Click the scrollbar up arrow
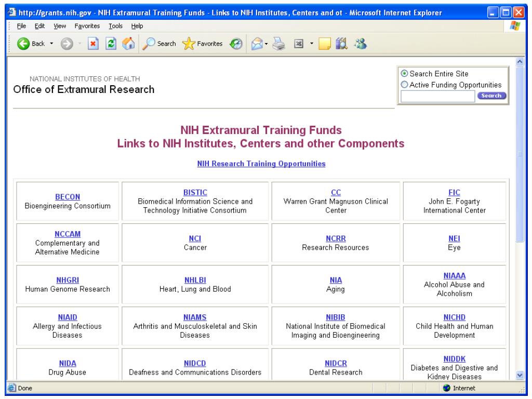This screenshot has width=532, height=399. click(520, 62)
